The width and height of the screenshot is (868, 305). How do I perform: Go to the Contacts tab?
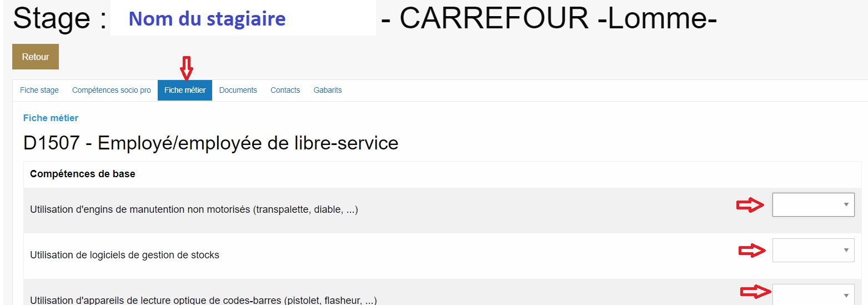(285, 90)
